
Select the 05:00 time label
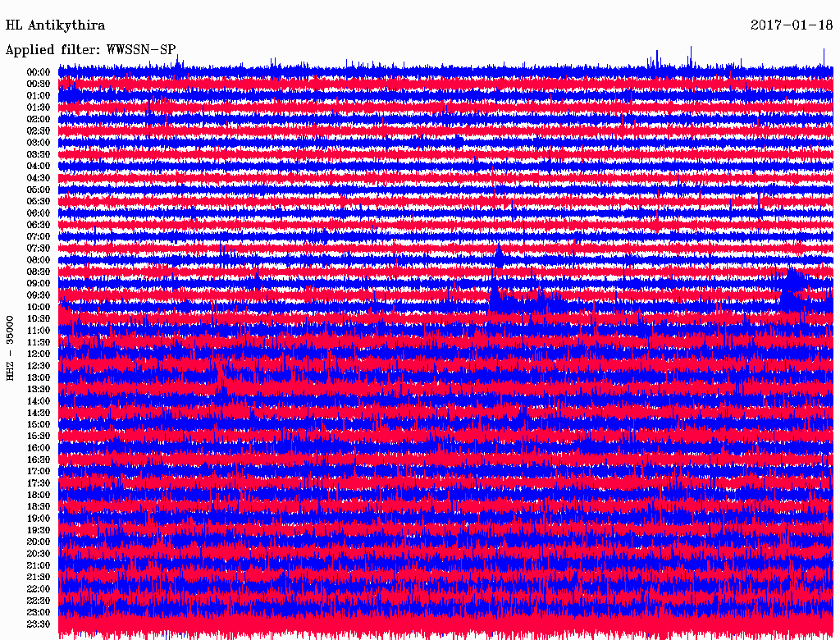pos(39,190)
